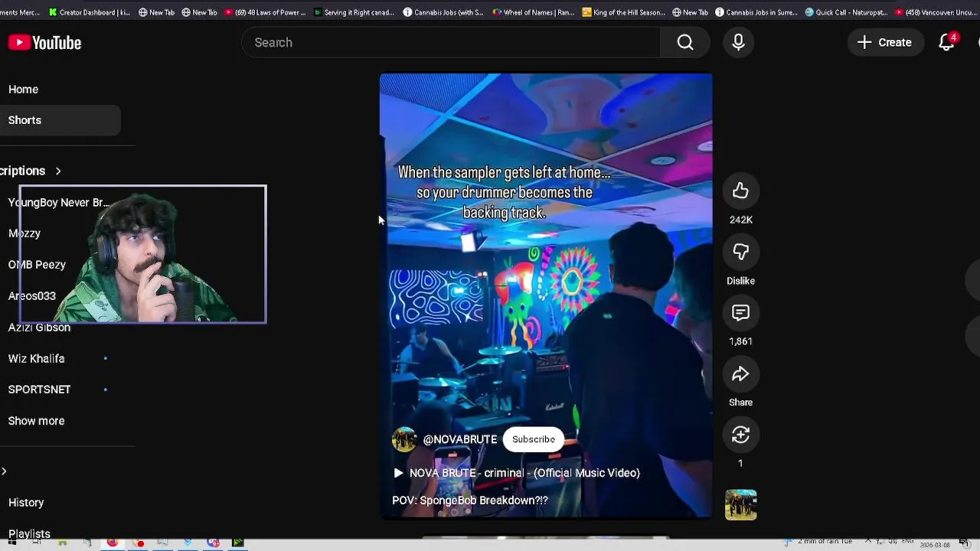Expand the You section chevron

(x=4, y=471)
